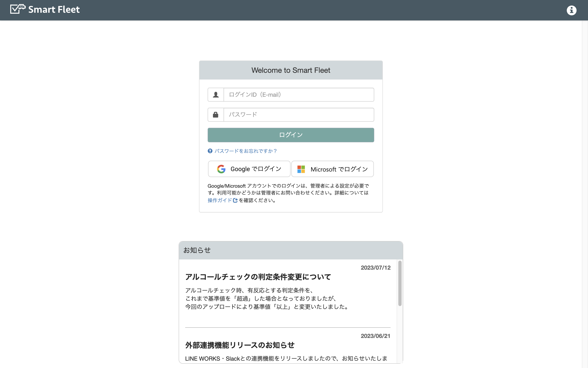Click the Google/Microsoft アカウント notice text

coord(288,193)
